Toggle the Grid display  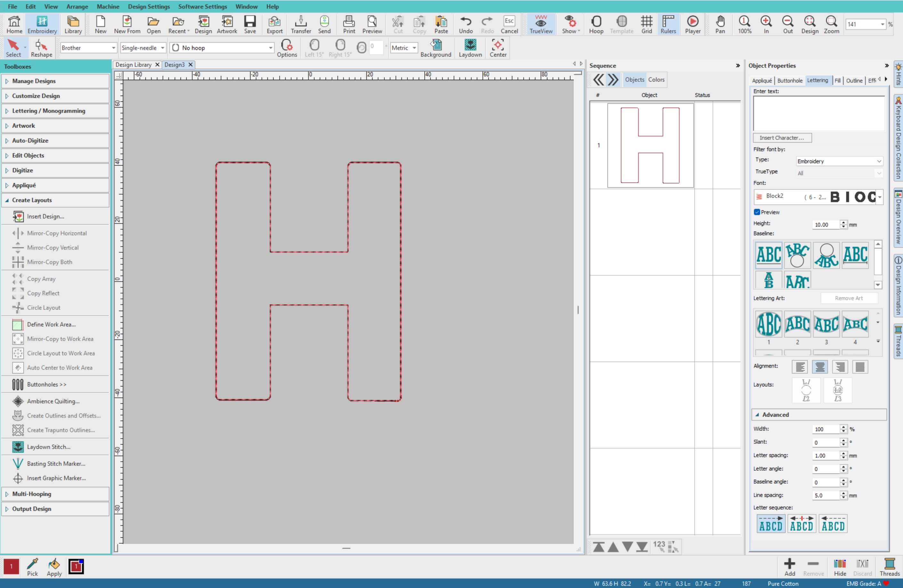coord(647,24)
